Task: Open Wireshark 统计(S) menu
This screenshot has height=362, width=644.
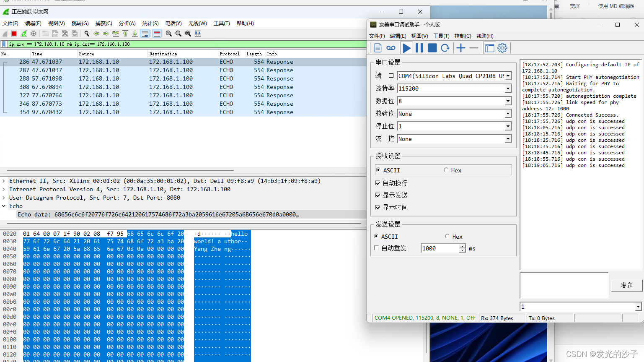Action: [x=150, y=23]
